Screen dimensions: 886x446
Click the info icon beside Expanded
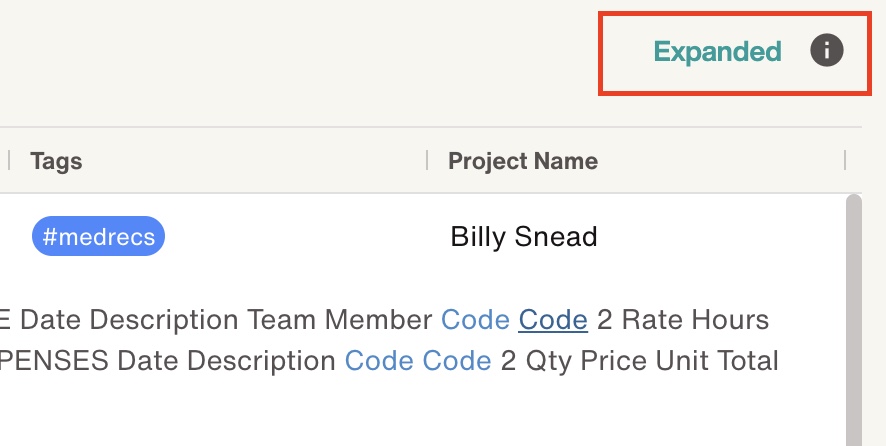pos(827,51)
